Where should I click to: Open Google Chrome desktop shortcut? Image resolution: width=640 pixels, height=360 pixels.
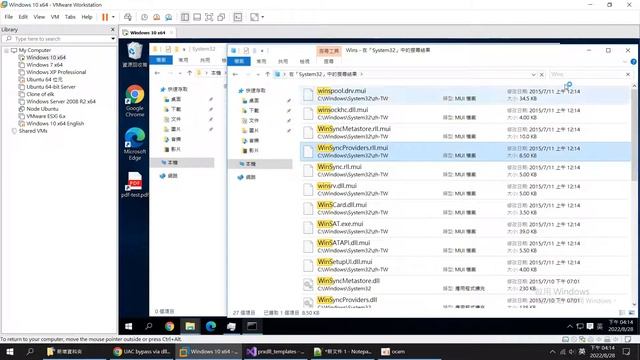(135, 101)
